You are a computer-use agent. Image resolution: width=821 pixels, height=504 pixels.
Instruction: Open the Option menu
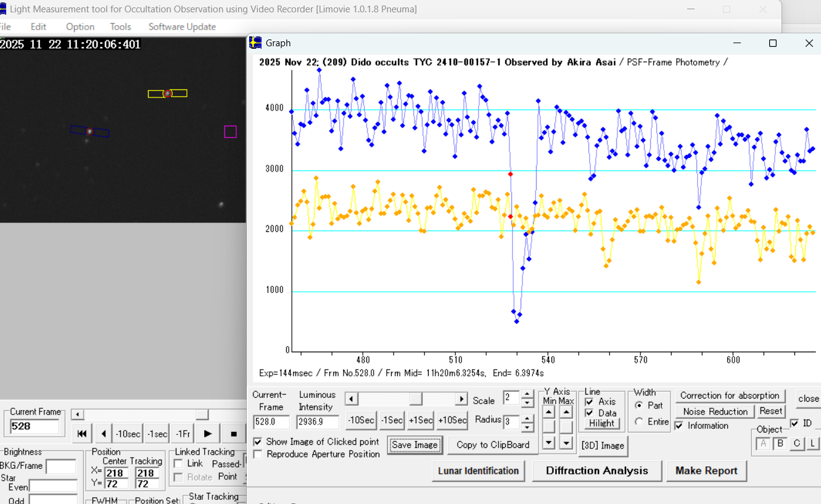(x=80, y=27)
